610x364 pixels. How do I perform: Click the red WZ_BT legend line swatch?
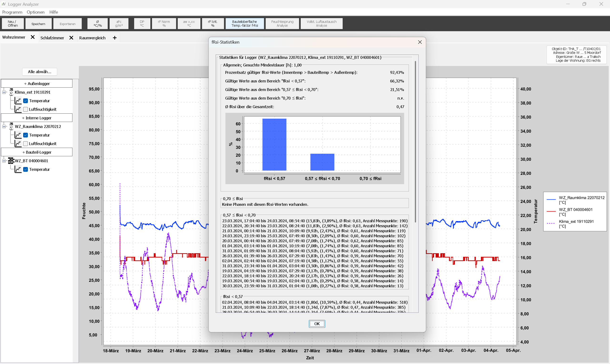[551, 211]
